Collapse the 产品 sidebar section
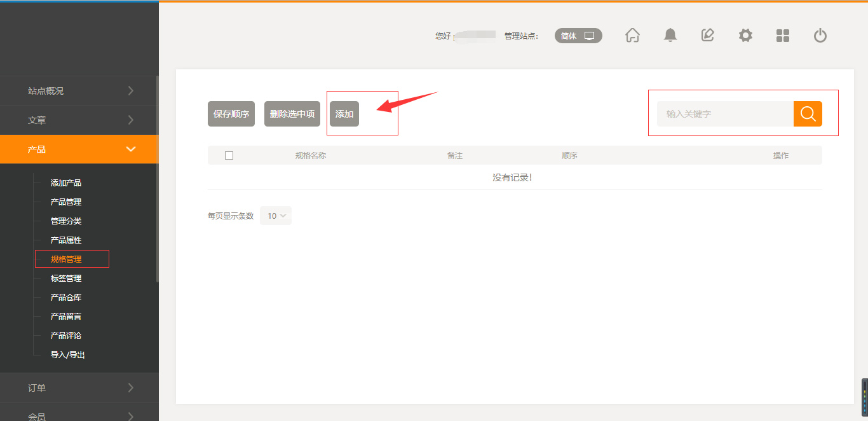Viewport: 868px width, 421px height. 79,149
